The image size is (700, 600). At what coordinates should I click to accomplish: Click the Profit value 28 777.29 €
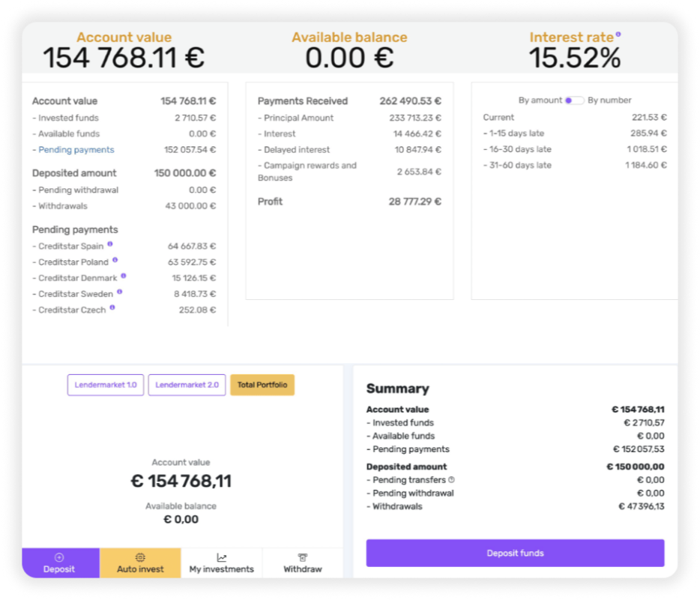(414, 202)
